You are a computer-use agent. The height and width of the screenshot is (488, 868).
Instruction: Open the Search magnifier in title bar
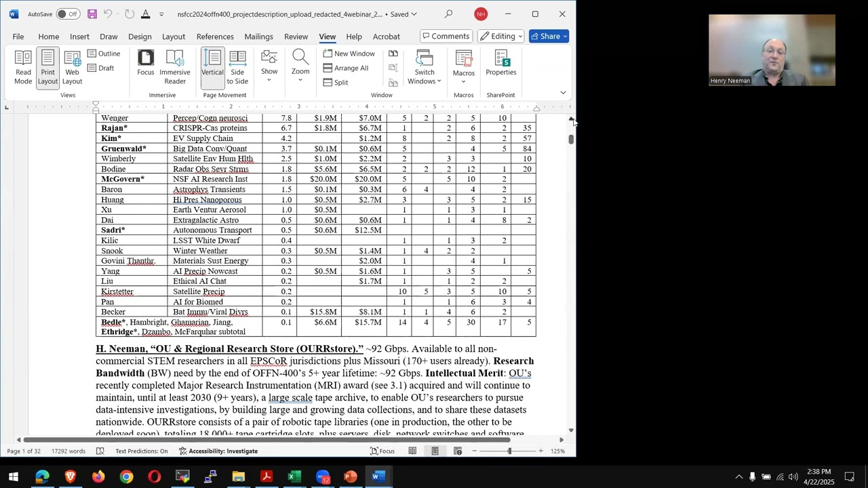click(x=448, y=14)
